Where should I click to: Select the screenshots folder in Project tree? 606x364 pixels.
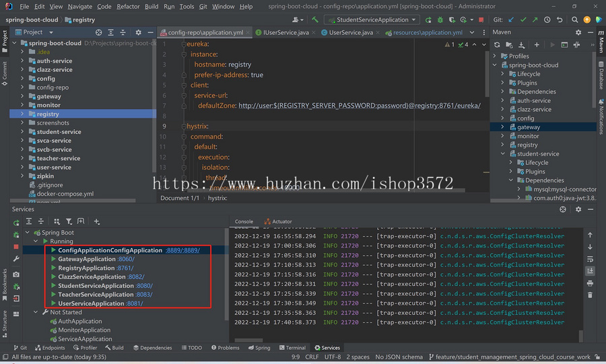pos(53,122)
